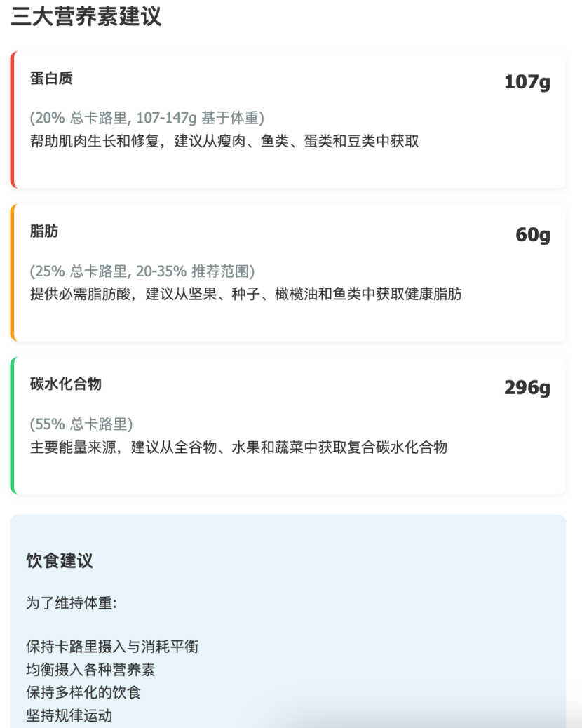Click the fat description mentioning 橄榄油
This screenshot has width=582, height=728.
246,294
